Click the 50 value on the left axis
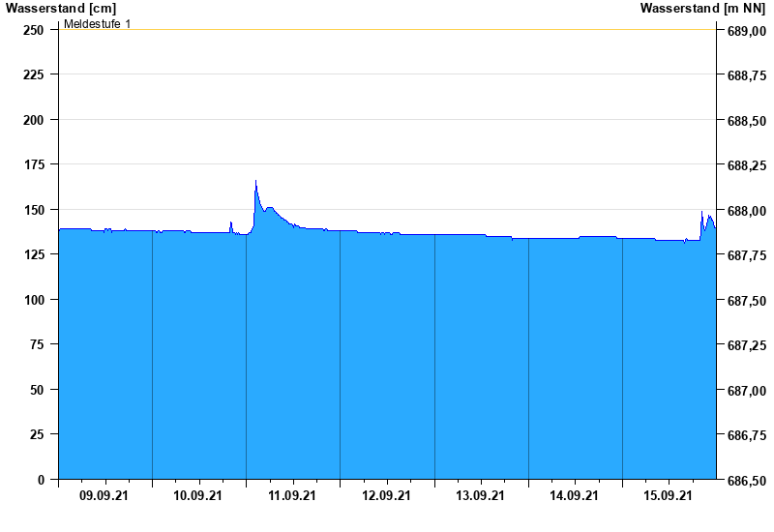 pos(37,390)
